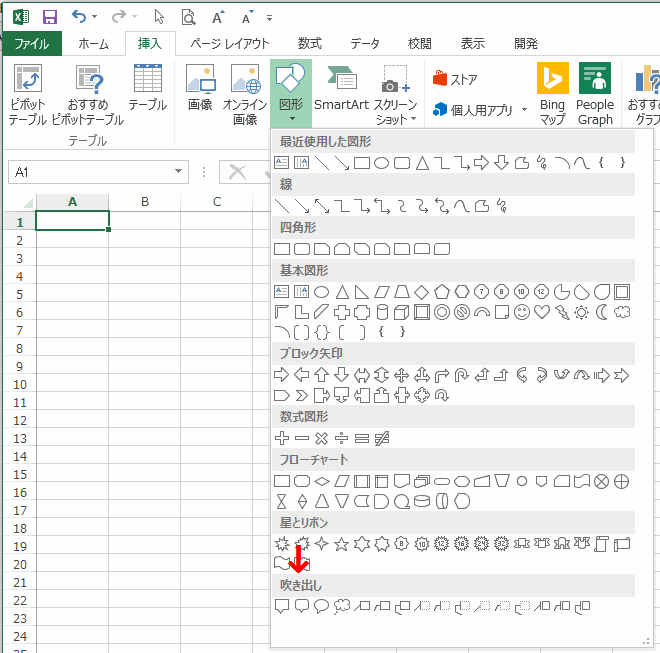Open the 図形 shapes dropdown
The width and height of the screenshot is (660, 653).
[x=291, y=93]
